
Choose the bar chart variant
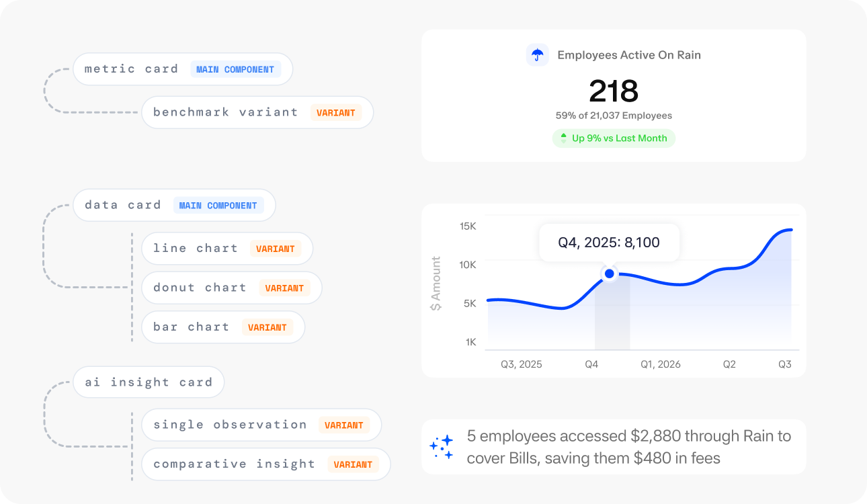(223, 327)
